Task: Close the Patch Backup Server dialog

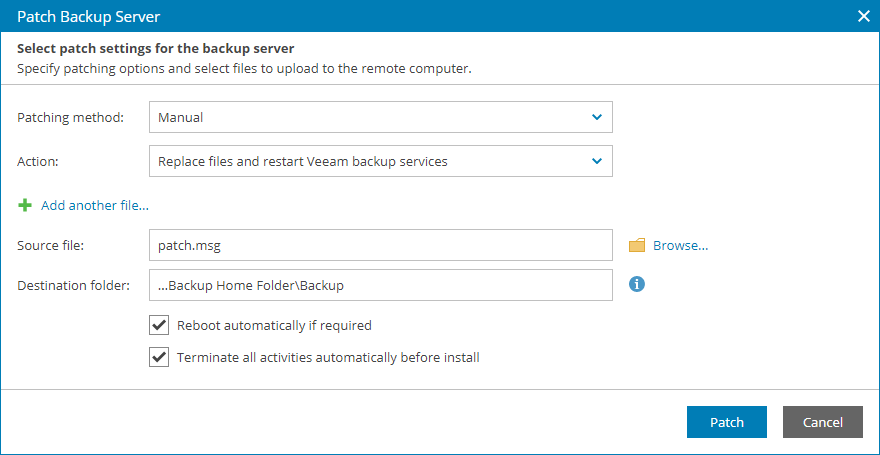Action: [864, 16]
